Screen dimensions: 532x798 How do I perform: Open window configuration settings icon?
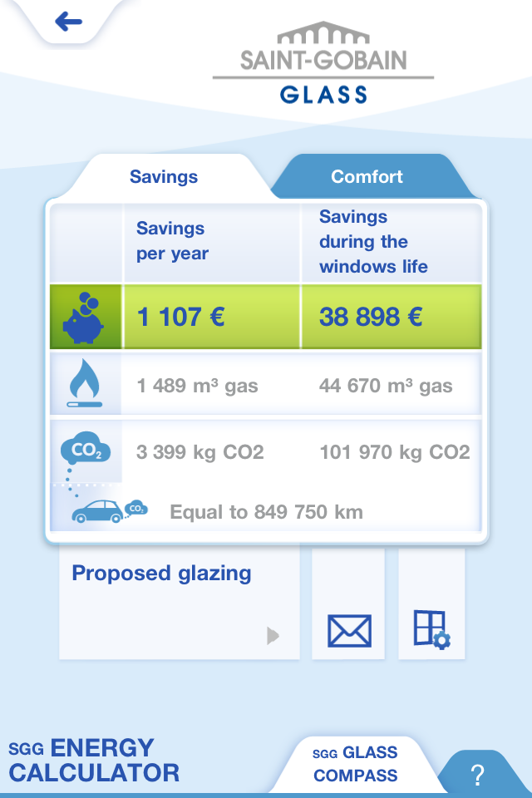431,629
